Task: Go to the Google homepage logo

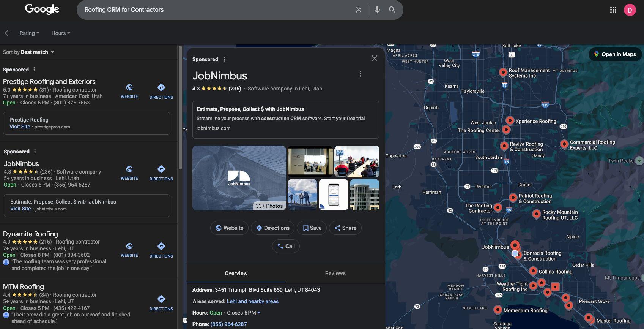Action: point(42,9)
